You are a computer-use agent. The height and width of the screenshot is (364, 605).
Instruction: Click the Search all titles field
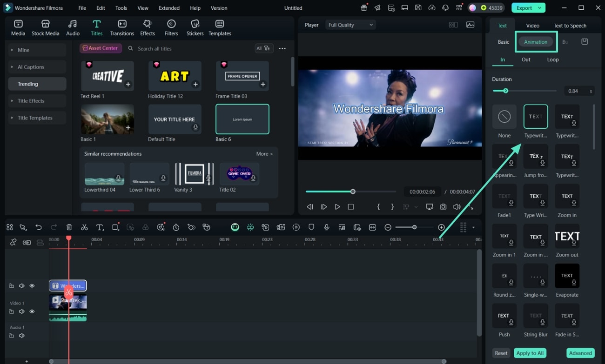tap(189, 48)
